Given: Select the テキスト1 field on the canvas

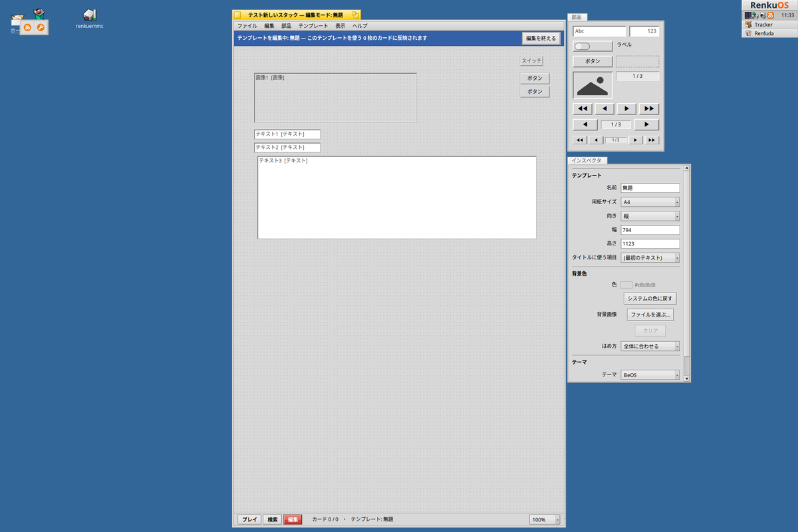Looking at the screenshot, I should point(287,134).
